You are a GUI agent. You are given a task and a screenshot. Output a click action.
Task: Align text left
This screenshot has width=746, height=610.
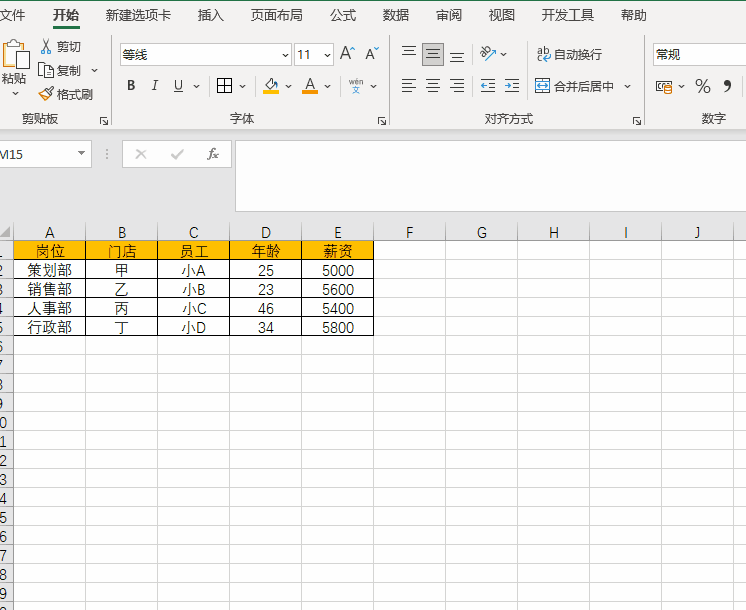(x=409, y=86)
